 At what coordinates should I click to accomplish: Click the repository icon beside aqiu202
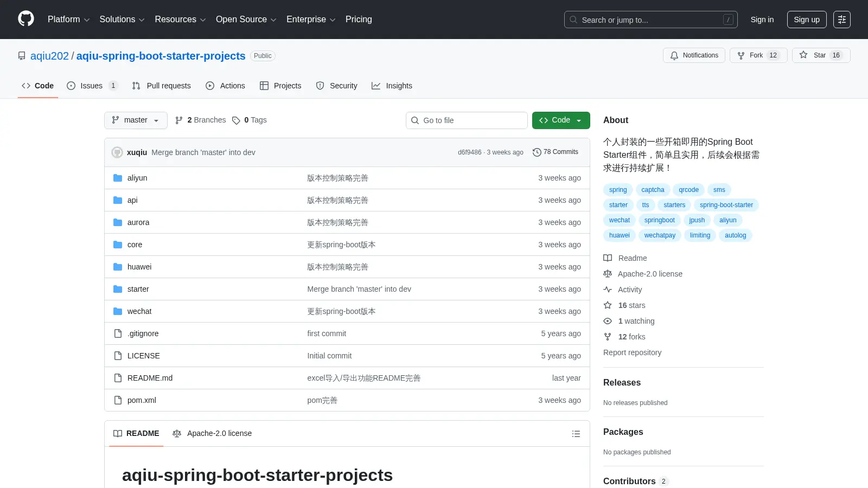22,56
